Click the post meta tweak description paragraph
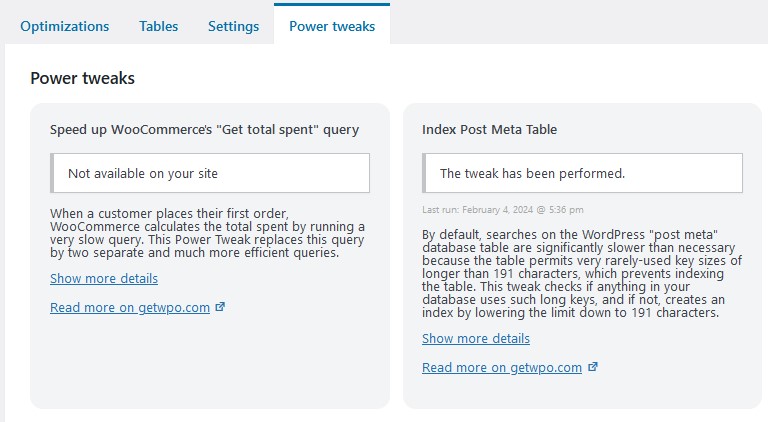This screenshot has width=768, height=422. coord(582,274)
